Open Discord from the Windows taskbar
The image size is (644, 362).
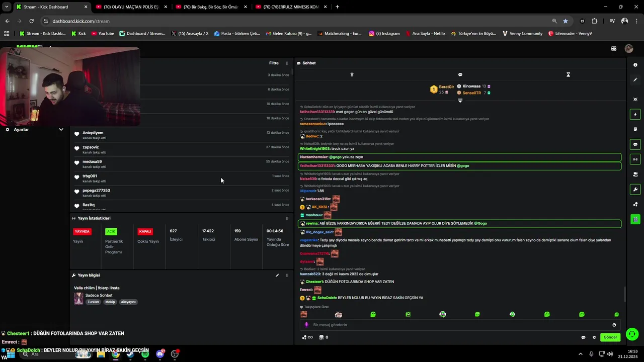[x=160, y=354]
